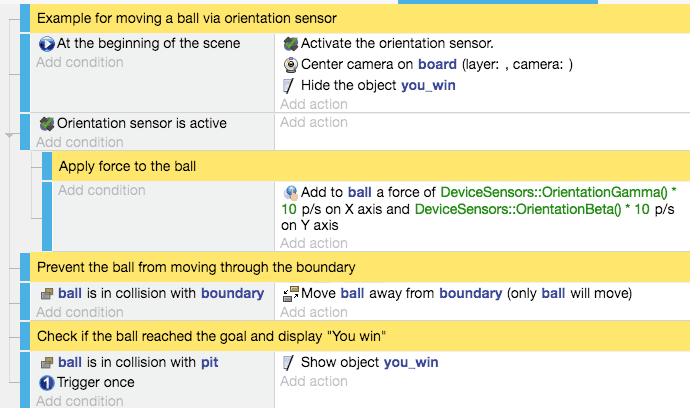Click the 'At the beginning of the scene' condition icon
Image resolution: width=690 pixels, height=408 pixels.
click(x=46, y=44)
